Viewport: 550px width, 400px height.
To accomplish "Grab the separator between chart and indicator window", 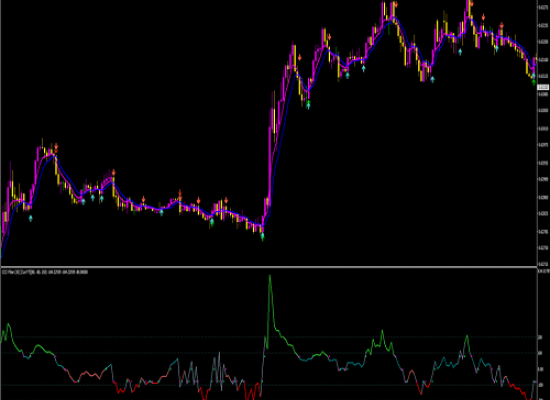I will [268, 267].
